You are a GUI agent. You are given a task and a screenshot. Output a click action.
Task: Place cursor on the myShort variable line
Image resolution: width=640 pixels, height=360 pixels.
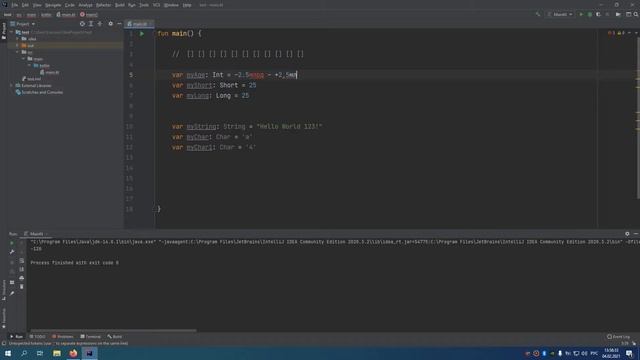214,85
